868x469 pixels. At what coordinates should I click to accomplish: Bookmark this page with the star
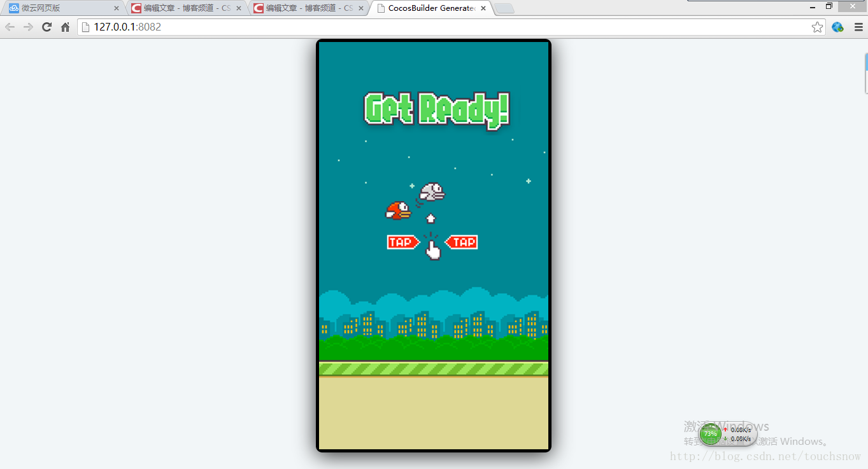817,27
